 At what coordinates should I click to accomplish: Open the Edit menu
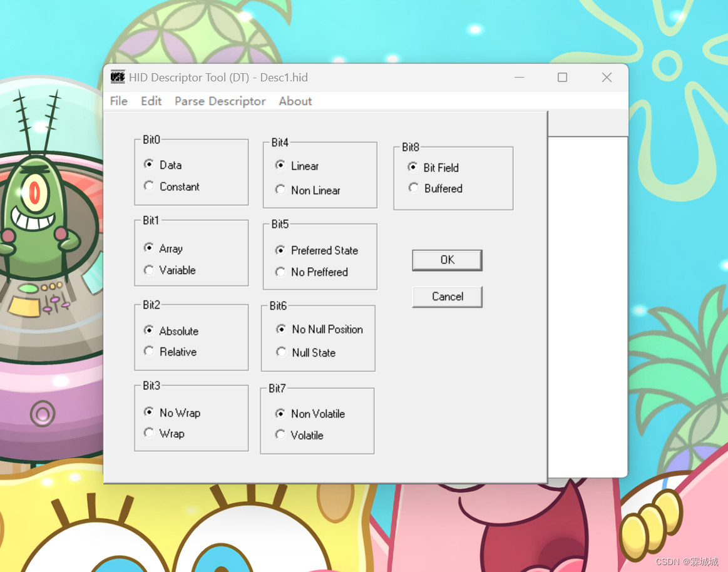point(151,101)
